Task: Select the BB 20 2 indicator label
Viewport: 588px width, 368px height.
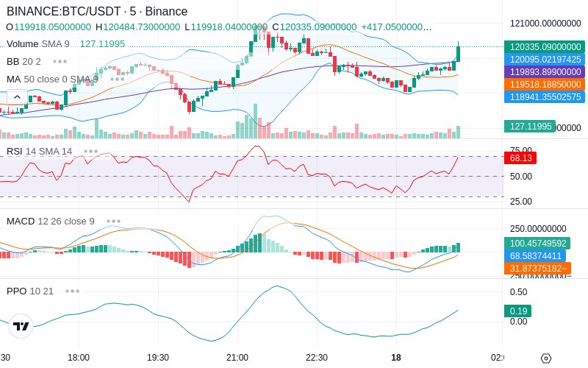Action: coord(24,62)
